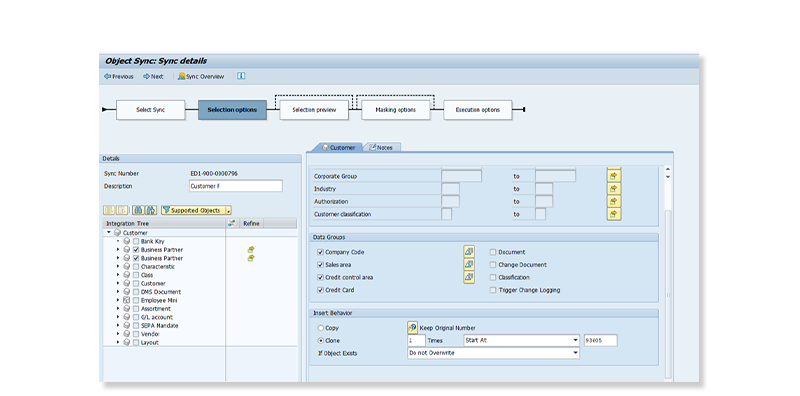Click the filter icon beside Sales area
The height and width of the screenshot is (396, 800).
pyautogui.click(x=469, y=264)
